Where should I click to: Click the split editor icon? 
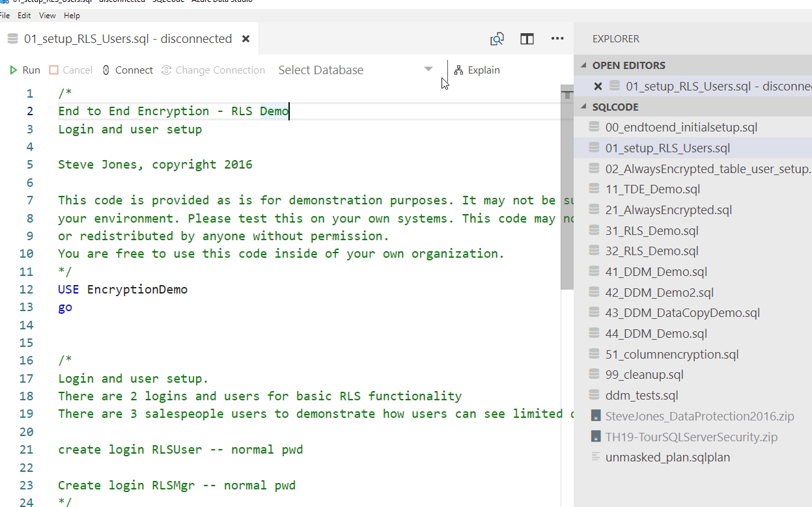tap(527, 39)
